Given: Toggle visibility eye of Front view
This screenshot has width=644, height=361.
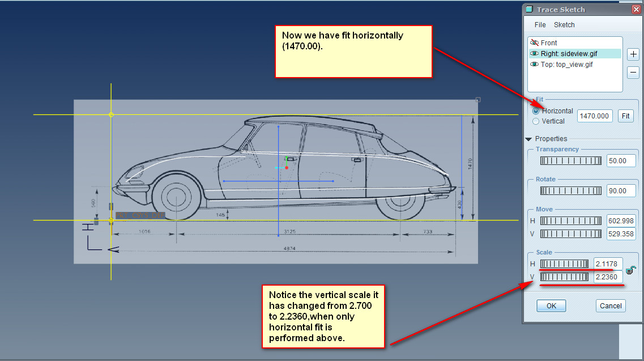Looking at the screenshot, I should coord(534,43).
